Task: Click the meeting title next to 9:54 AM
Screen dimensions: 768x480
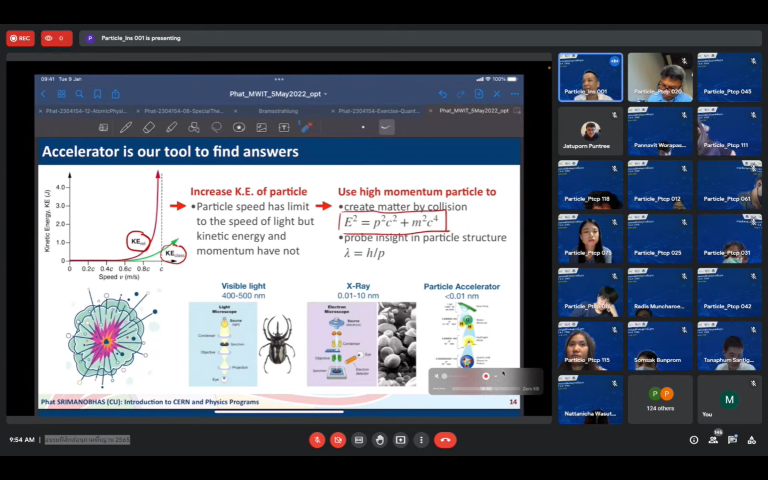Action: pos(87,440)
